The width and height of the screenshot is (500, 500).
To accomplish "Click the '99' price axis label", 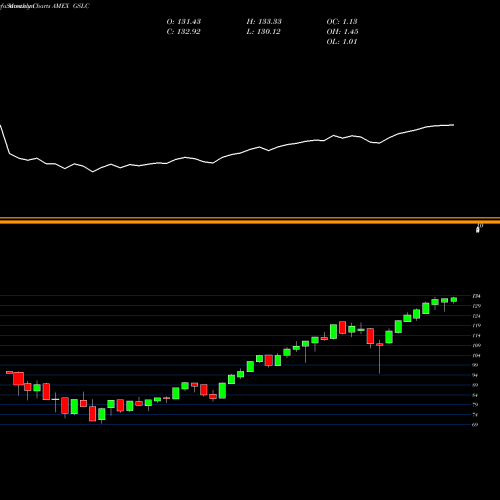I will point(475,365).
